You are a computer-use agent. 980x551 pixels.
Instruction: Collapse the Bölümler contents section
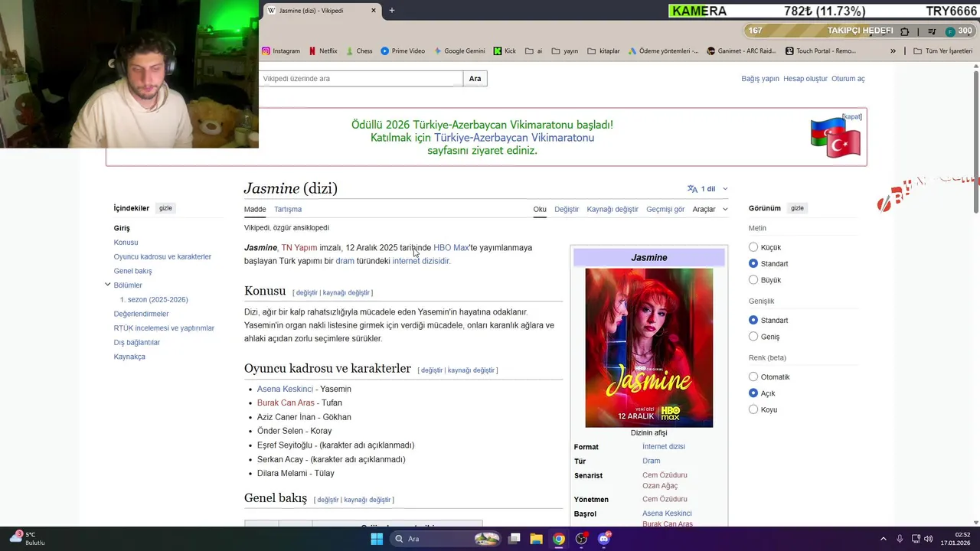pos(108,285)
